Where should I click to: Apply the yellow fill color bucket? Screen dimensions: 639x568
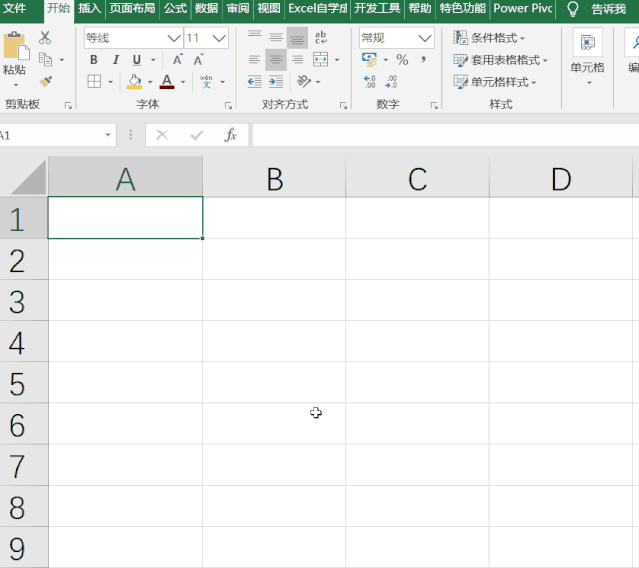[x=134, y=81]
